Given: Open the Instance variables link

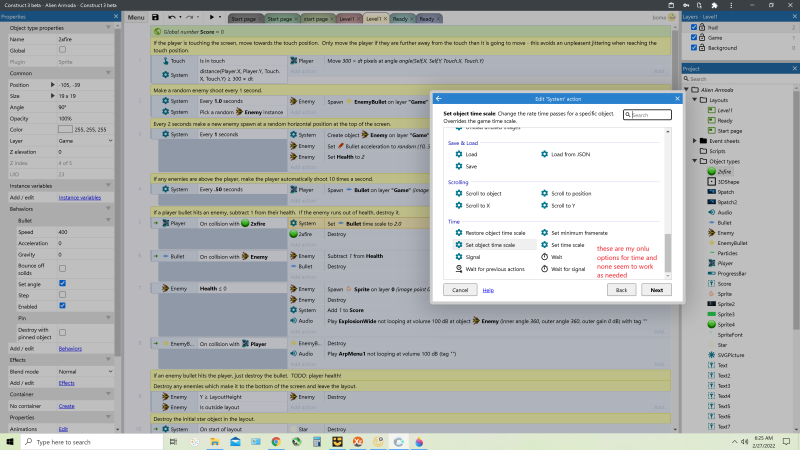Looking at the screenshot, I should (x=80, y=197).
